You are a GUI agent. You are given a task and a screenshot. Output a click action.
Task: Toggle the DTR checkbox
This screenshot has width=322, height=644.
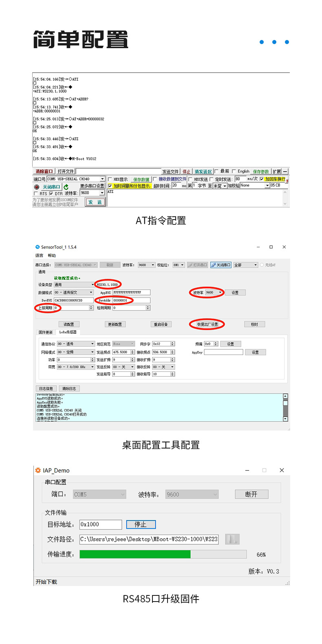click(51, 193)
